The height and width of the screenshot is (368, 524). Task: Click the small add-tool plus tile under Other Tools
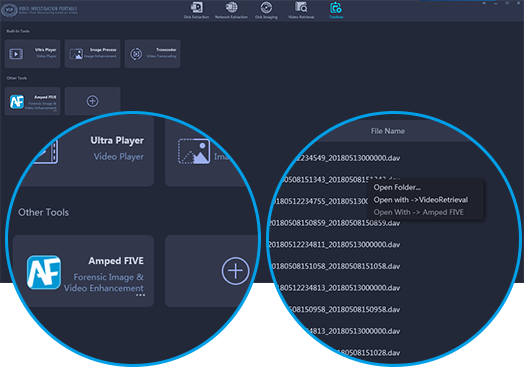93,101
